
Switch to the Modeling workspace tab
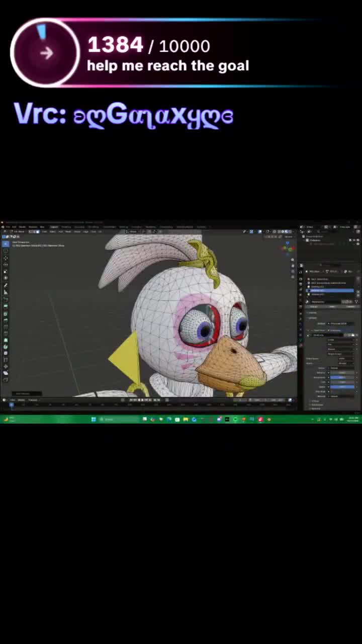click(66, 227)
